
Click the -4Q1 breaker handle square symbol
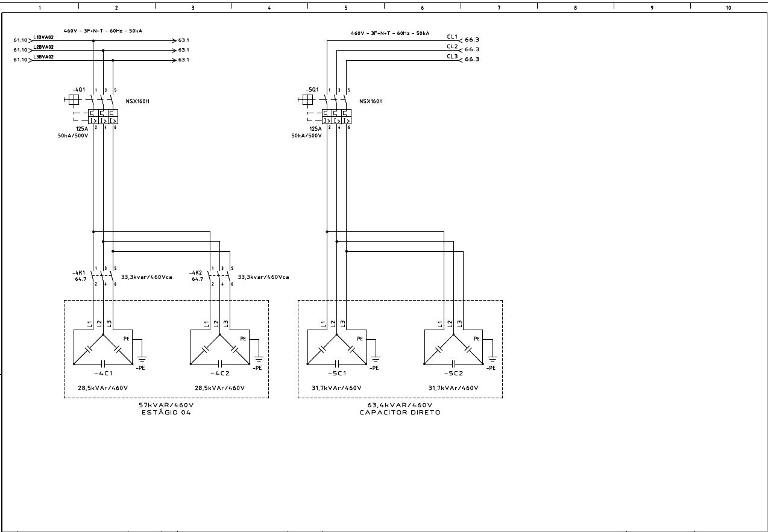click(x=74, y=100)
